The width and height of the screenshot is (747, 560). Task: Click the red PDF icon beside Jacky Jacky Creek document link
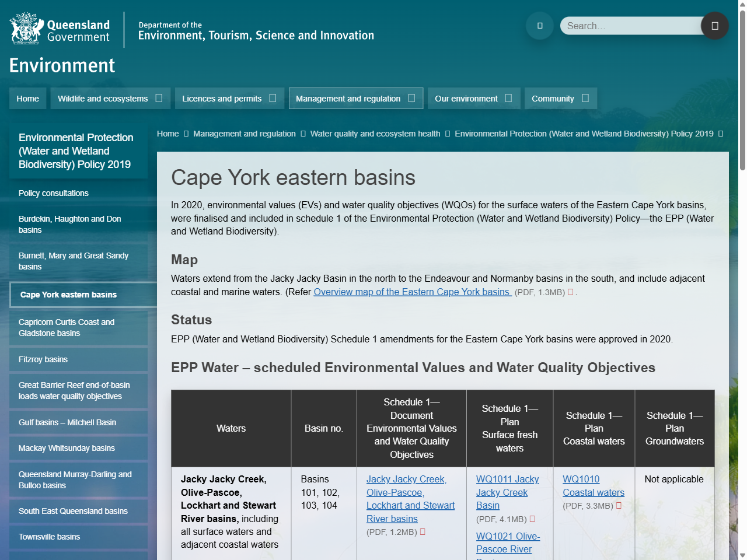point(423,531)
